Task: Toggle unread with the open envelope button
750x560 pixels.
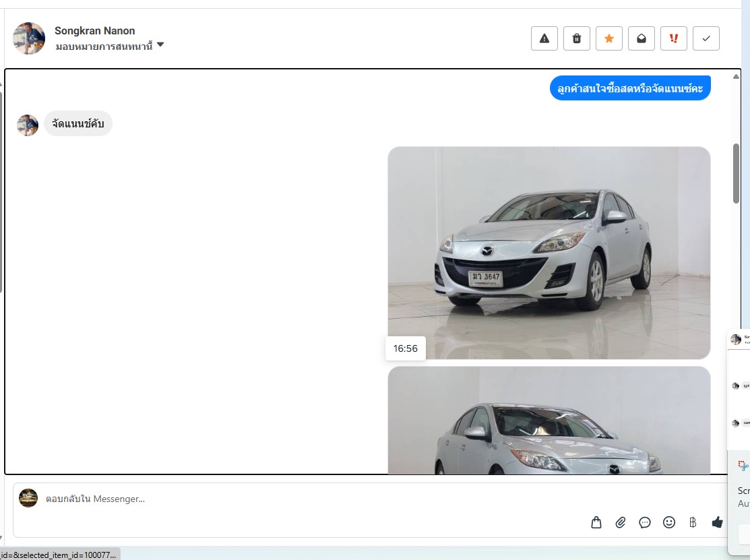Action: [642, 38]
